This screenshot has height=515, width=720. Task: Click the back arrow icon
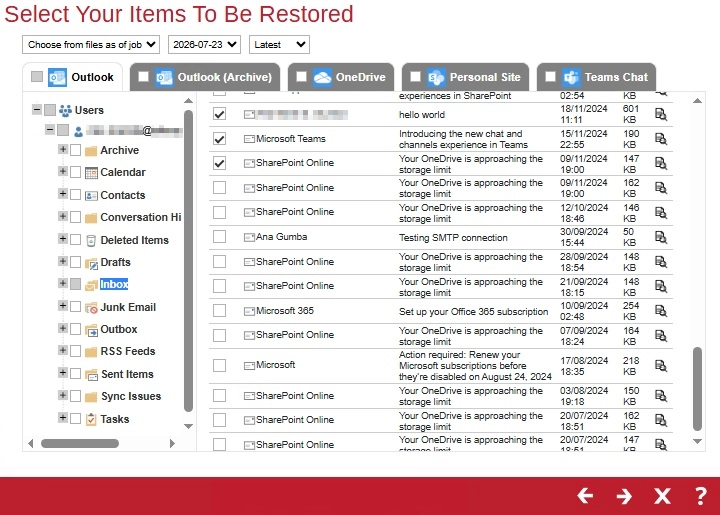[x=585, y=496]
